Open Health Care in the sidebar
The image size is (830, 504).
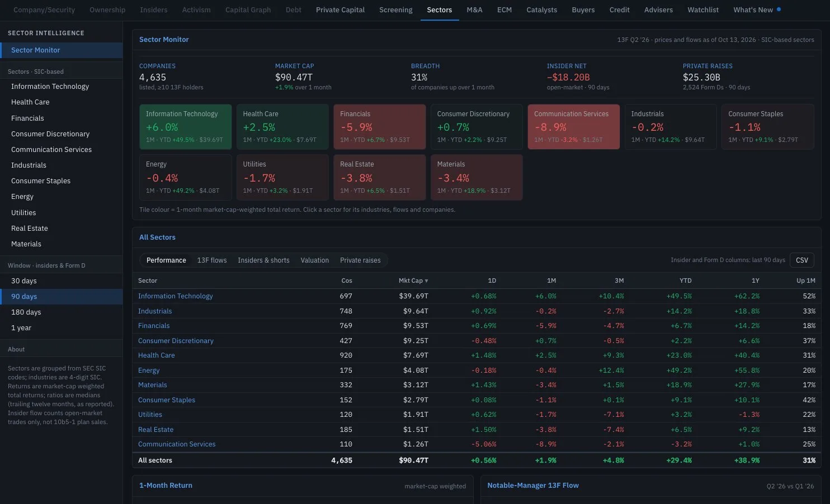pyautogui.click(x=62, y=102)
